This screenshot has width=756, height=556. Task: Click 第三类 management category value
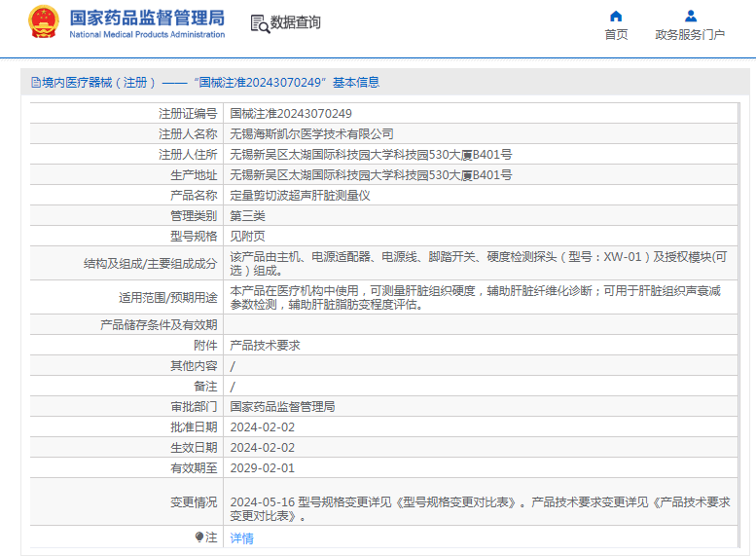[247, 216]
